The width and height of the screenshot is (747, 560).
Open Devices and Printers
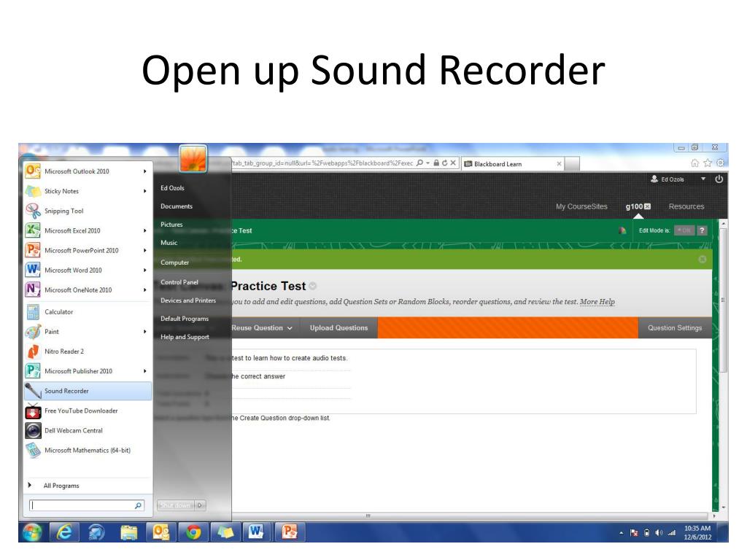(188, 300)
